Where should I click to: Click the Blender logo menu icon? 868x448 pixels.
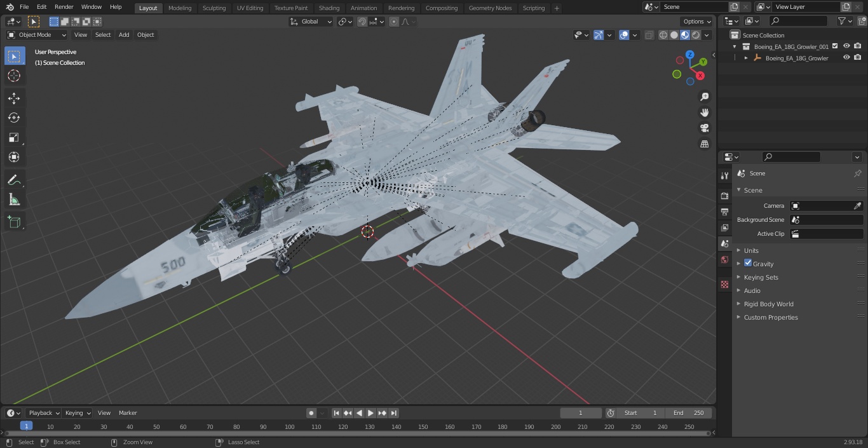click(10, 7)
